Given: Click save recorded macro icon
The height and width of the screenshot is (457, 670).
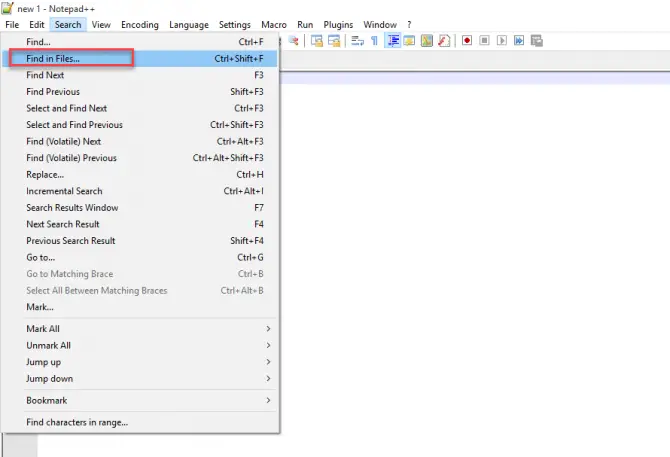Looking at the screenshot, I should pos(537,41).
